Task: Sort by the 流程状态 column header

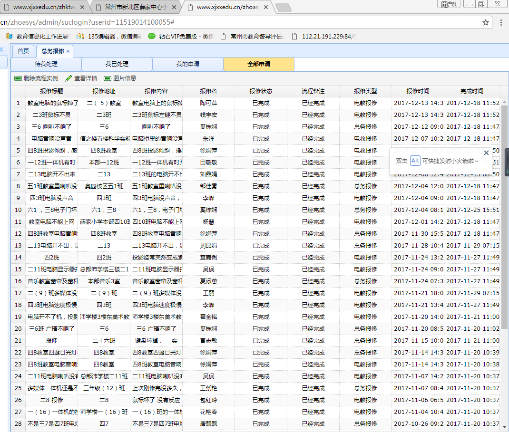Action: click(x=313, y=91)
